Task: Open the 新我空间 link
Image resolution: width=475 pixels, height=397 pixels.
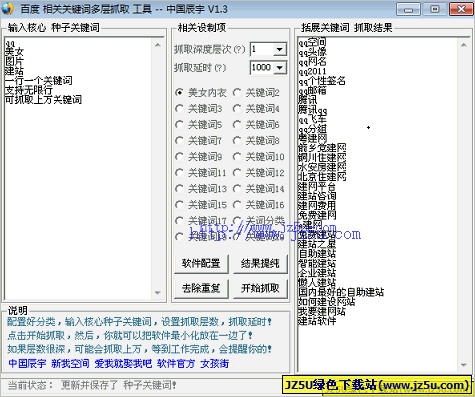Action: (70, 363)
